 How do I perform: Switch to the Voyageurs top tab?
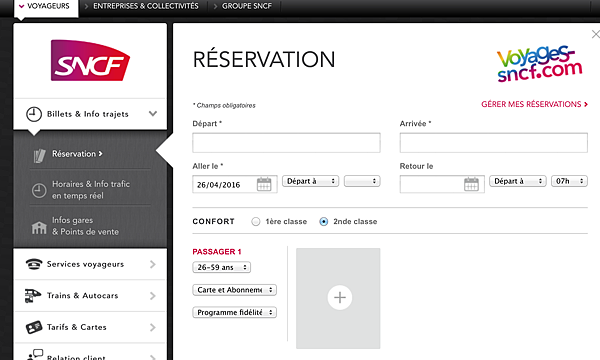click(46, 7)
